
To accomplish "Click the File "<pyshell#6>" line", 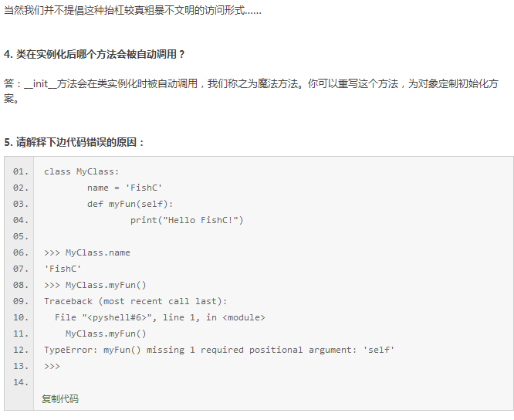I will coord(160,317).
